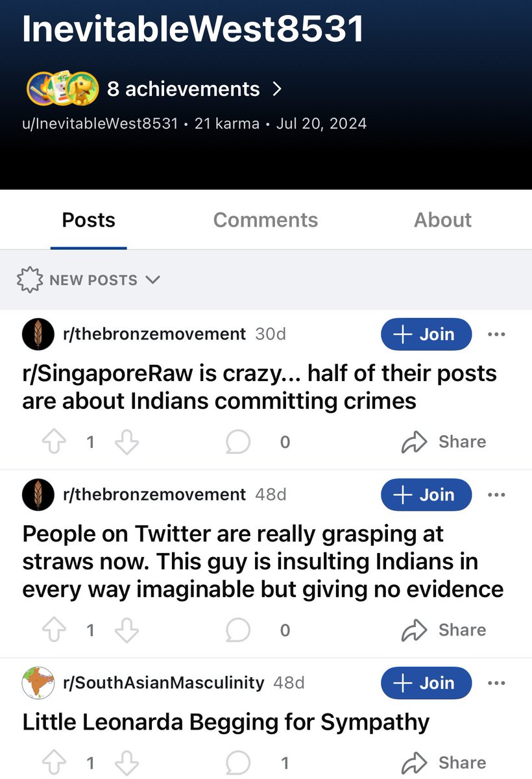Share the r/SingaporeRaw is crazy post
The image size is (532, 779).
[x=444, y=442]
